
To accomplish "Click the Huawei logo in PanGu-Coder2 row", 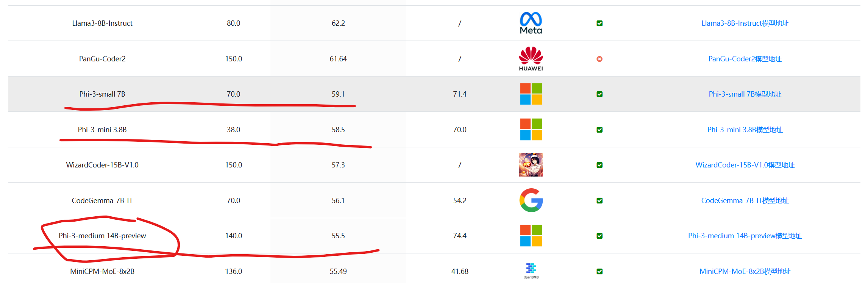I will (x=531, y=59).
